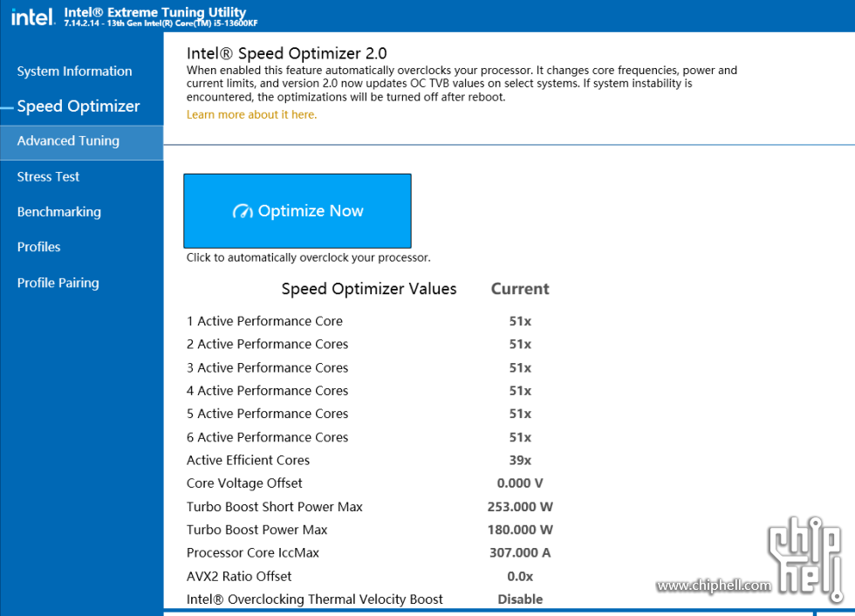Image resolution: width=855 pixels, height=616 pixels.
Task: Select 'AVX2 Ratio Offset' label
Action: [x=239, y=576]
